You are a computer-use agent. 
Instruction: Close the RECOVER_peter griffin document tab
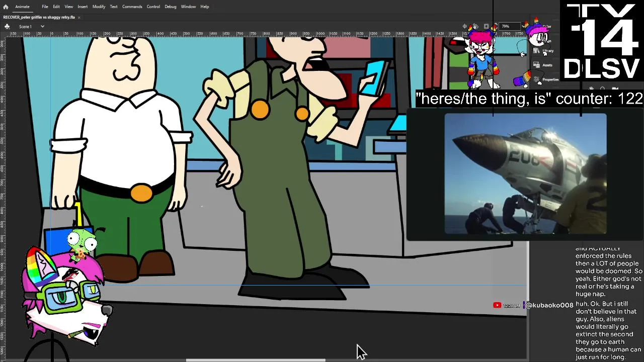point(79,17)
